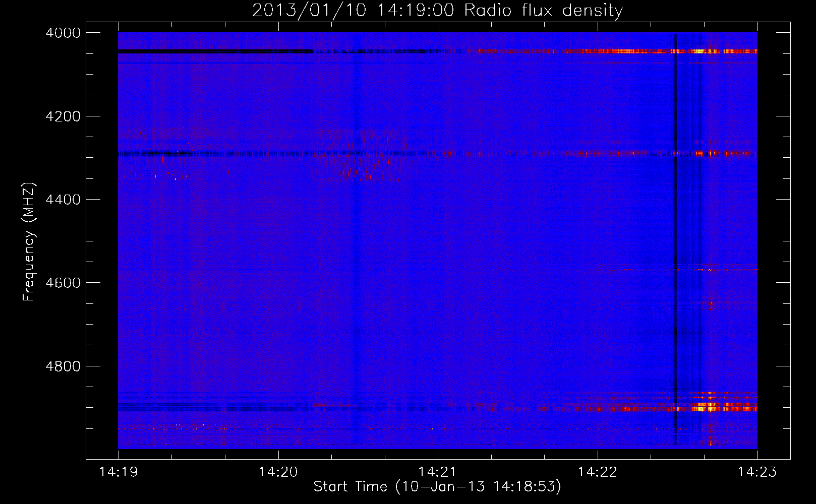This screenshot has height=504, width=816.
Task: Click the 14:22 time tick label
Action: pyautogui.click(x=598, y=472)
